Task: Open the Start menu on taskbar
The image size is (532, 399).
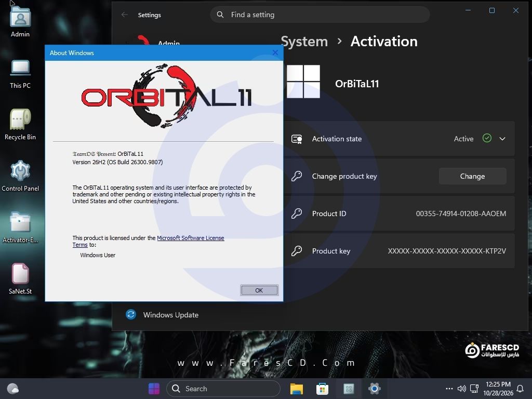Action: click(154, 389)
